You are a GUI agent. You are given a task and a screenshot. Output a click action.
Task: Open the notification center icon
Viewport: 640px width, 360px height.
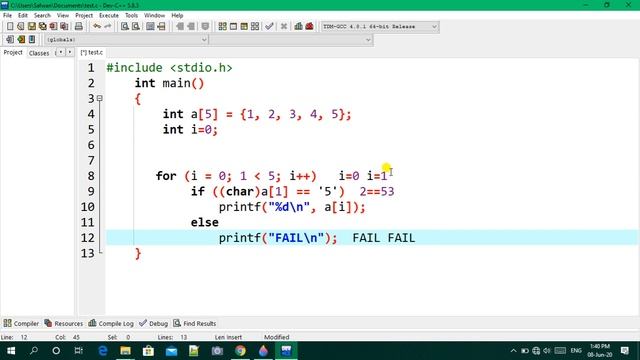pos(625,351)
